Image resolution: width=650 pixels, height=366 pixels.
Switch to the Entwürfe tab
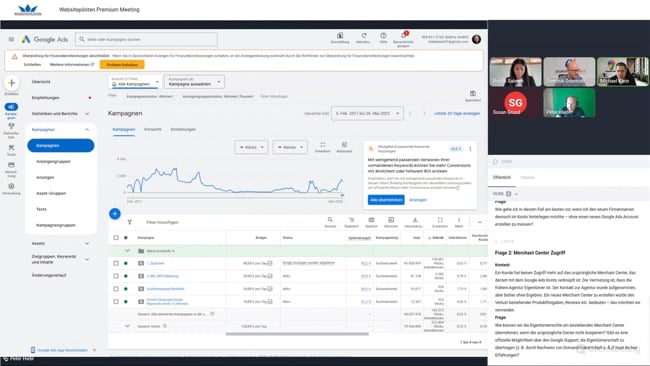[153, 129]
